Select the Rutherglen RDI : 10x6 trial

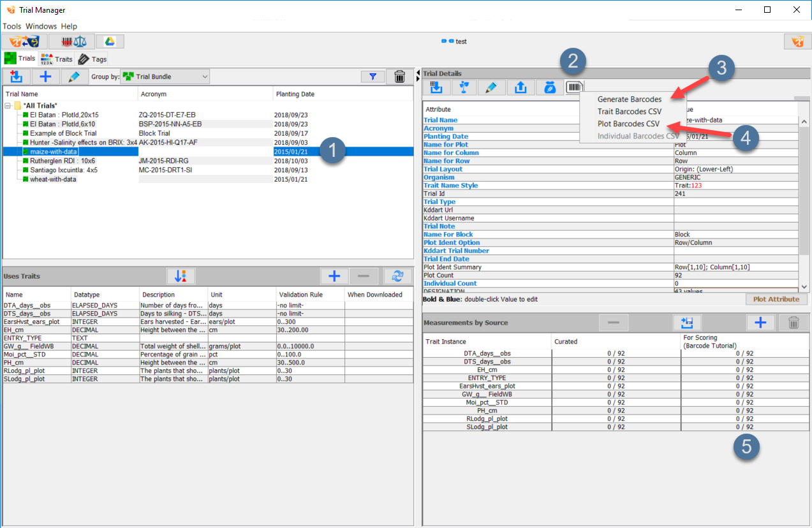point(63,161)
